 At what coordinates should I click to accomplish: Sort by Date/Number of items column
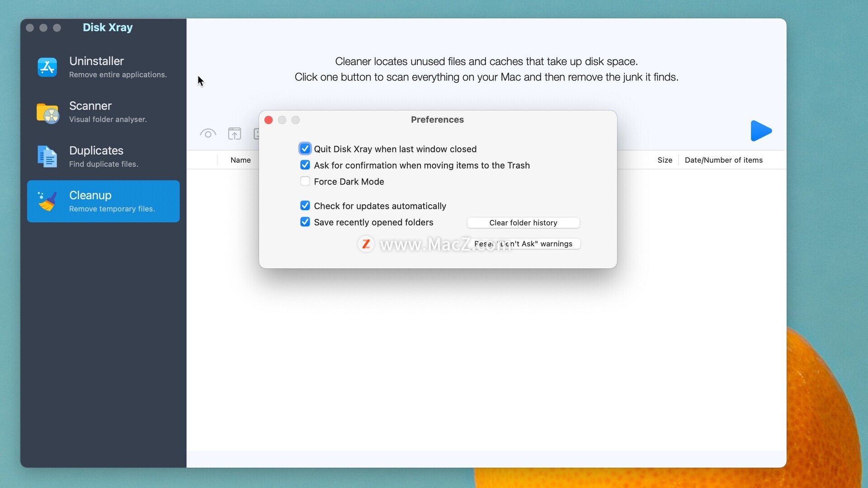pos(723,160)
